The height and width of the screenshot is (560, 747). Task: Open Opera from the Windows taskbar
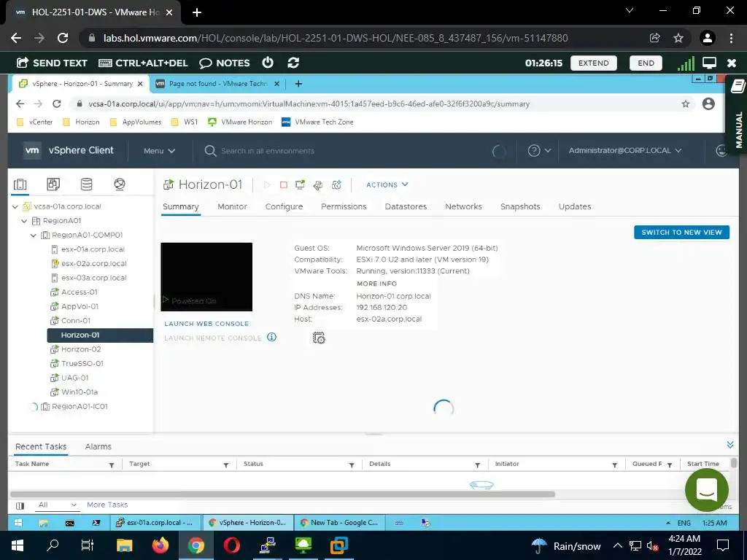click(231, 545)
